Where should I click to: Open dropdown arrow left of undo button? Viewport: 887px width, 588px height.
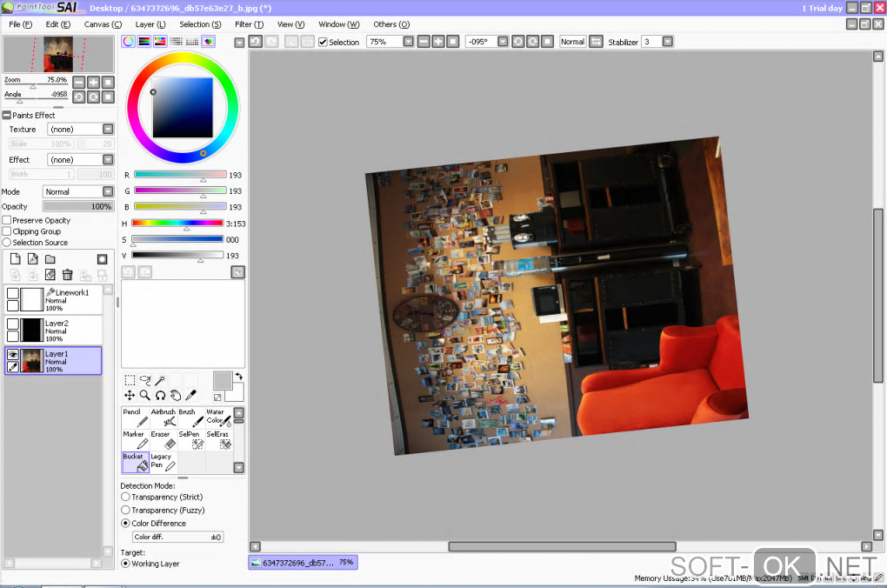point(239,43)
